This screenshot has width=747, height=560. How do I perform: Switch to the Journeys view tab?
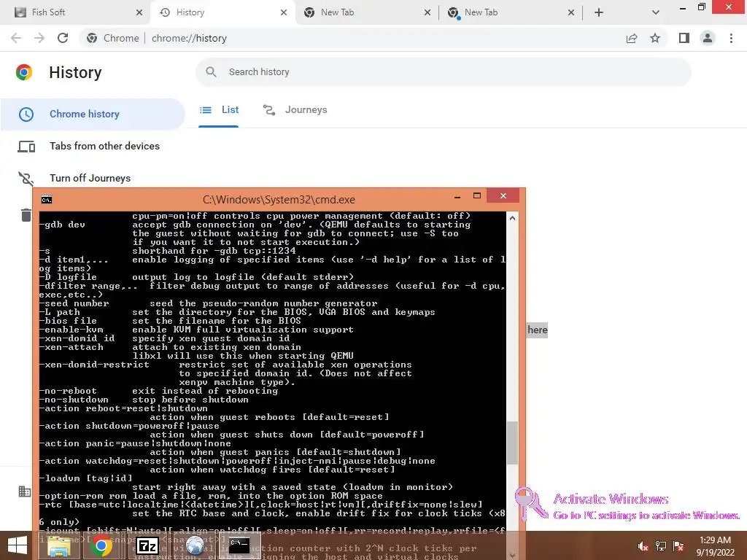(x=295, y=110)
